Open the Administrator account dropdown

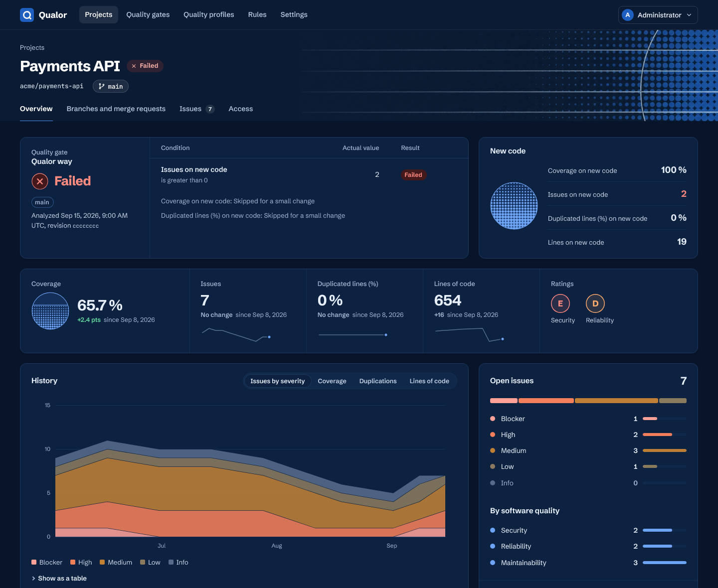point(658,15)
